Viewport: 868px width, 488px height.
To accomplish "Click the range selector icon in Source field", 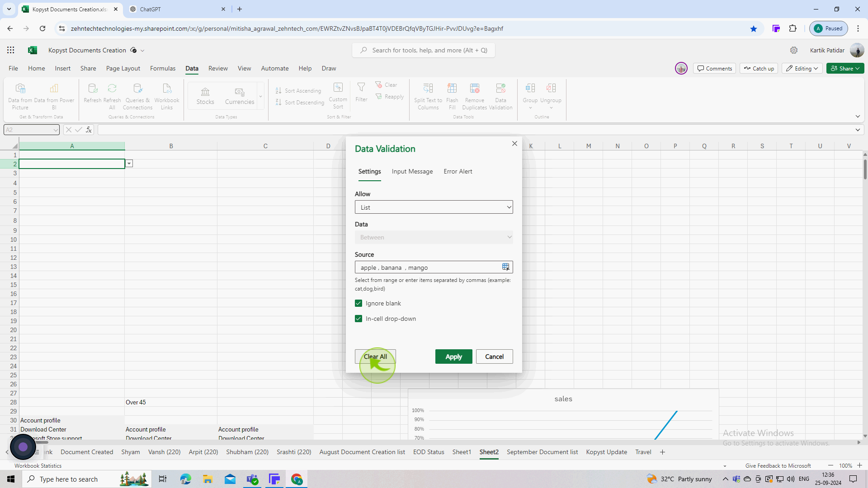I will click(x=505, y=267).
